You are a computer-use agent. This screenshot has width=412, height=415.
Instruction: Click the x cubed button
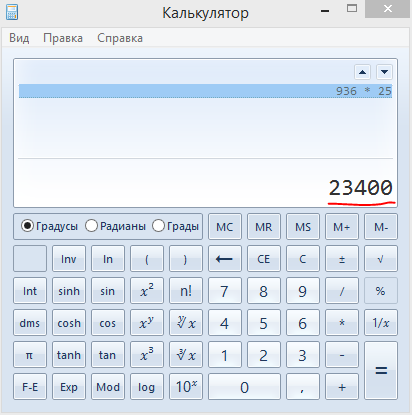coord(147,355)
